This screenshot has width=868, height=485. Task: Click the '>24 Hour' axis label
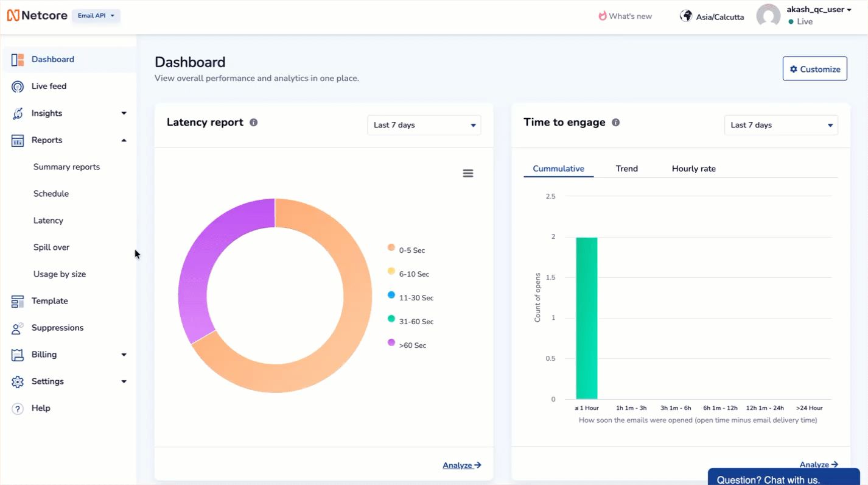(809, 408)
